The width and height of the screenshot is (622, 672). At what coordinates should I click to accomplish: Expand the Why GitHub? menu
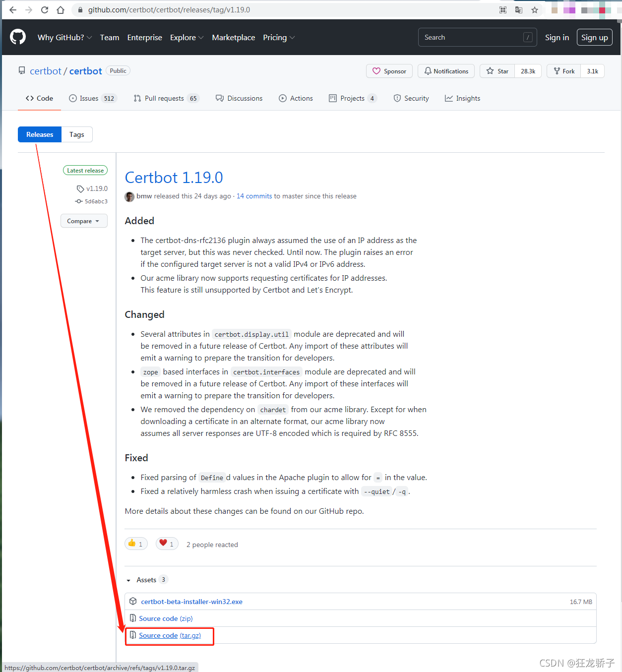tap(64, 38)
